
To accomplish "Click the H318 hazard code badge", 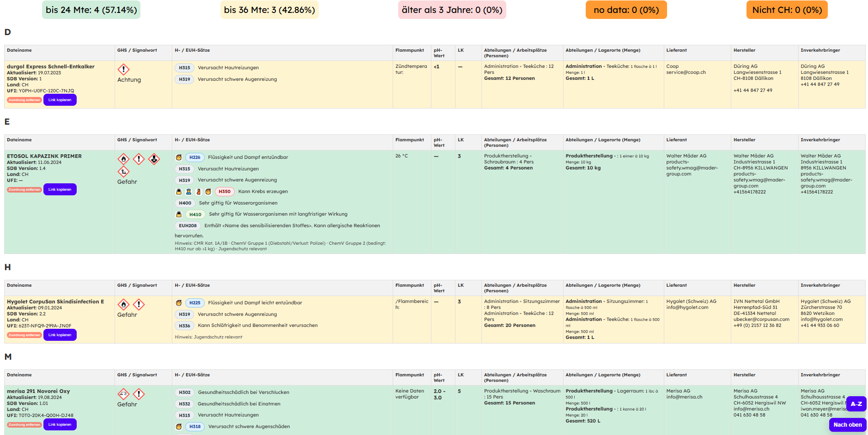I will tap(195, 427).
